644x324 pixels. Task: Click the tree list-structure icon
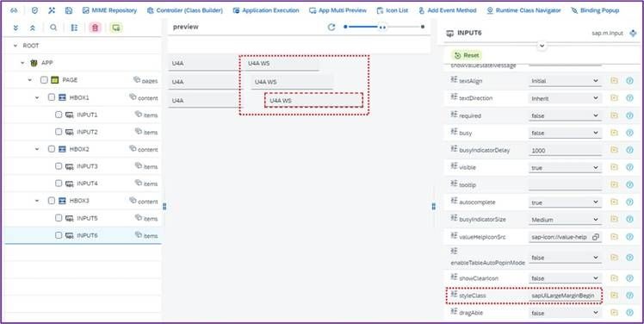tap(74, 28)
